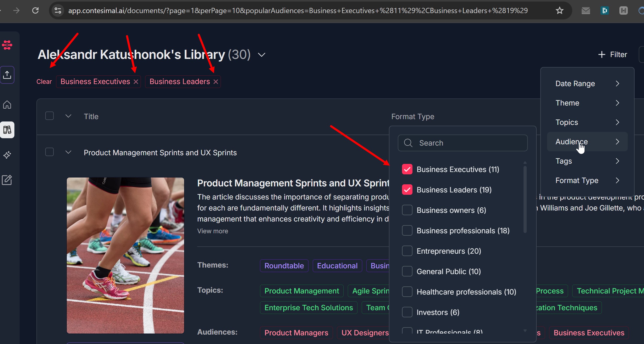Collapse the Product Management Sprints row

[68, 152]
